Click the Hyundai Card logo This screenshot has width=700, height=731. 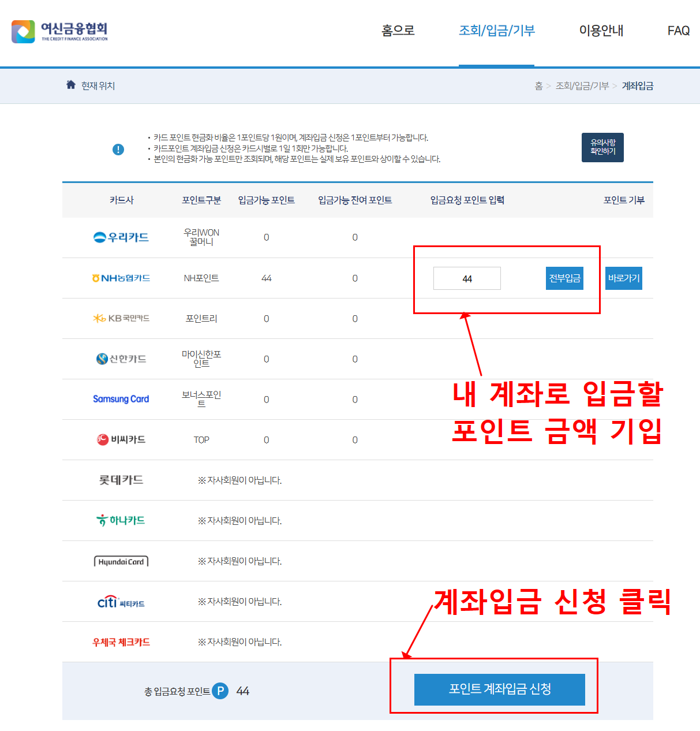[x=121, y=561]
